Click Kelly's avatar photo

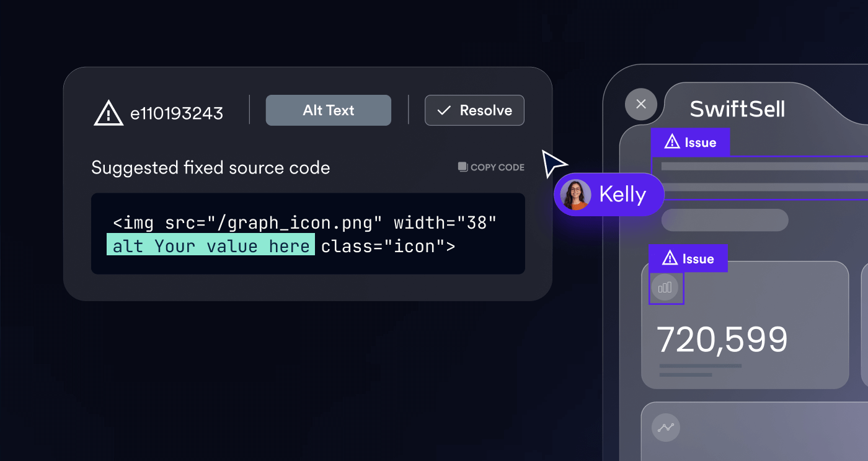pos(575,195)
